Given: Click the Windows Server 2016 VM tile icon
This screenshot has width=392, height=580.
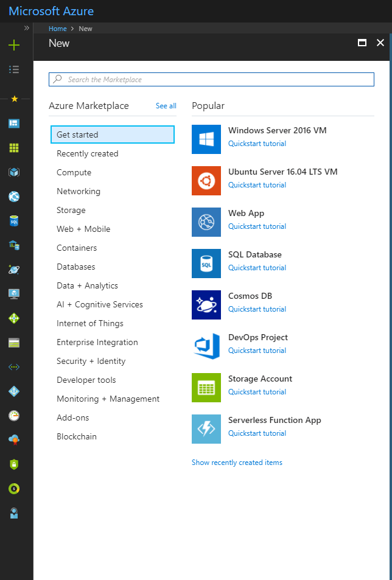Looking at the screenshot, I should (206, 139).
